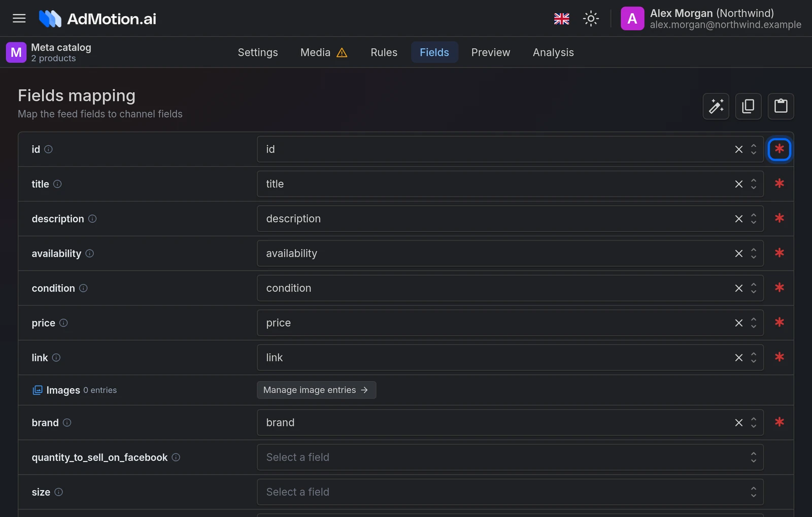Toggle the required asterisk for title
The image size is (812, 517).
click(x=779, y=184)
